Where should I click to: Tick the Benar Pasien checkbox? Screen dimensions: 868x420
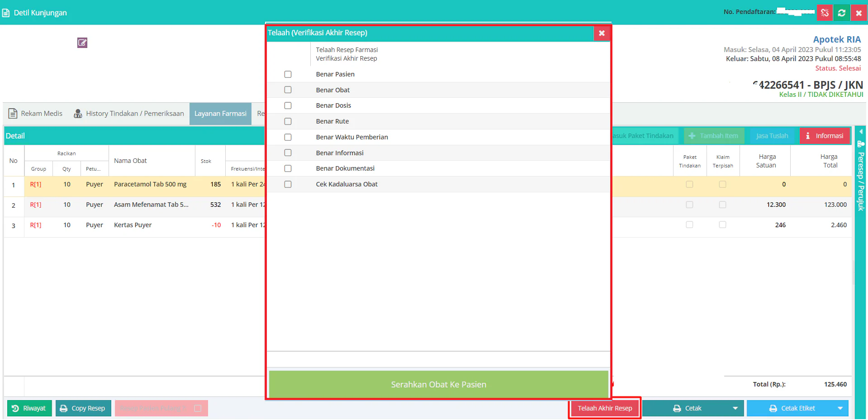pos(288,74)
